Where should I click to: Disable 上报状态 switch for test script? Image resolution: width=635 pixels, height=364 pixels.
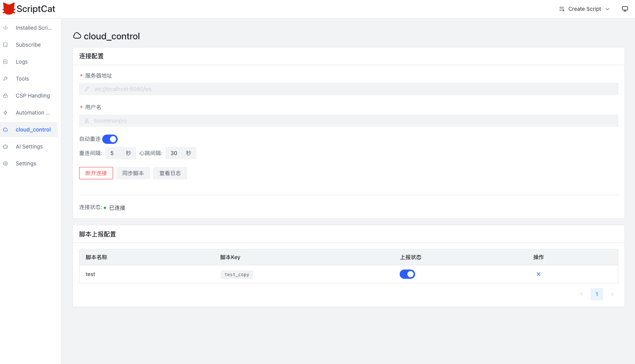click(407, 274)
